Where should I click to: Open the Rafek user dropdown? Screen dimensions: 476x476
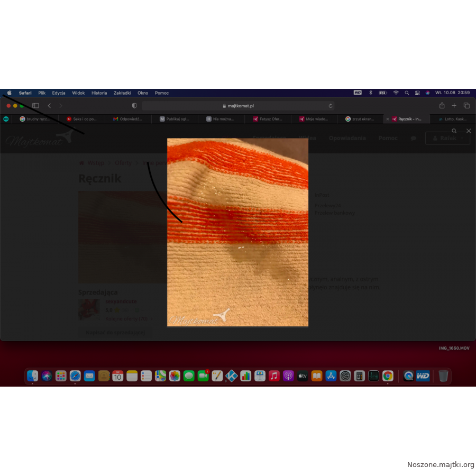click(x=447, y=138)
